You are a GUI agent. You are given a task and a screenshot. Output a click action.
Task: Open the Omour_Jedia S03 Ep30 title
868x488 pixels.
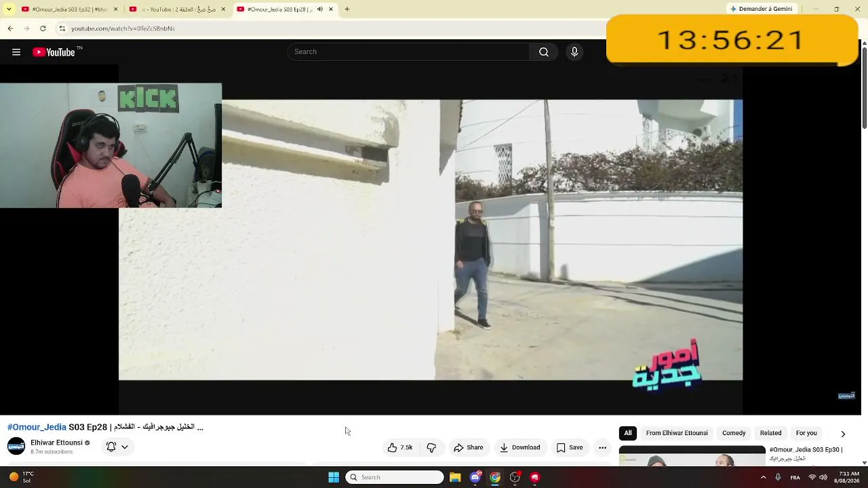pos(806,453)
